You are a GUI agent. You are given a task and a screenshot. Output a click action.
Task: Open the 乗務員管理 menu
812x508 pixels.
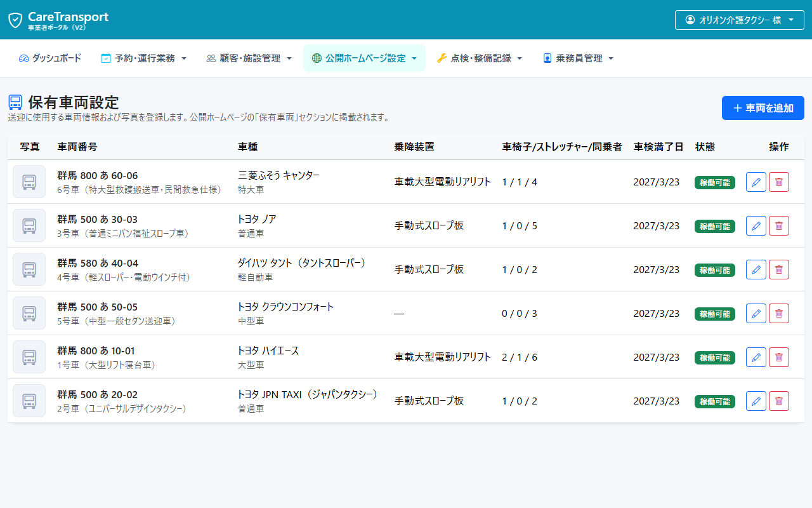coord(578,58)
